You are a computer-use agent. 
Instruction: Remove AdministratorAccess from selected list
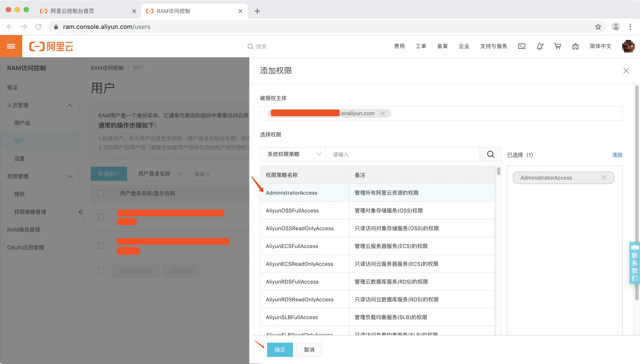click(x=604, y=178)
